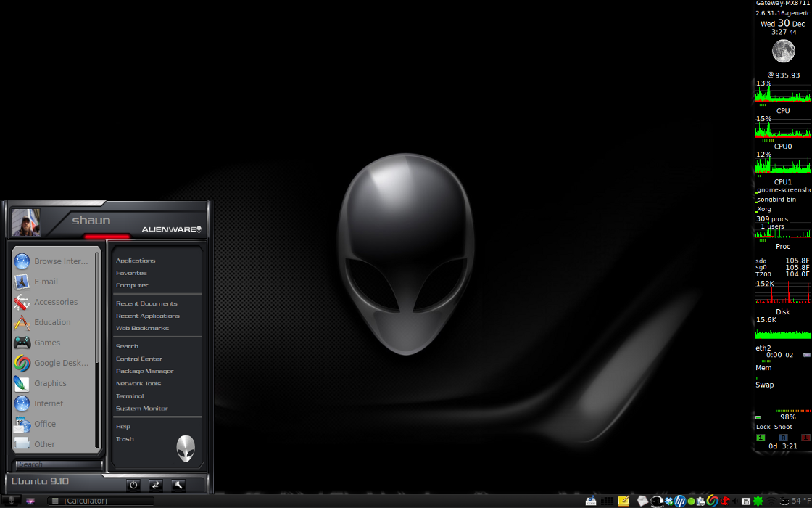Image resolution: width=812 pixels, height=508 pixels.
Task: Click the category list scrollbar in menu
Action: [x=97, y=350]
